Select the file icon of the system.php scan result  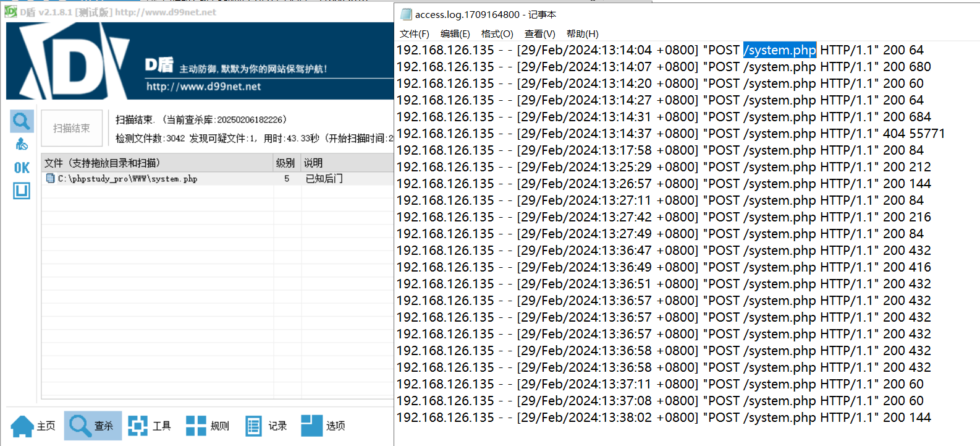pos(51,178)
